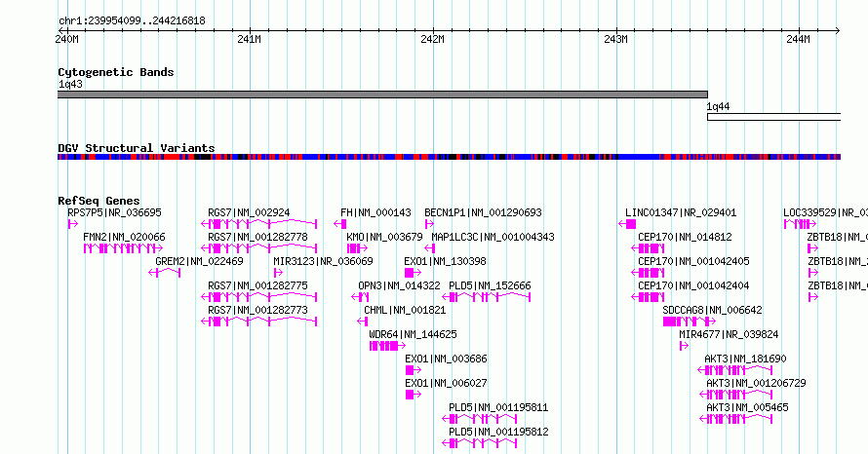
Task: Click the AKT3|NM_005465 transcript label
Action: 747,407
